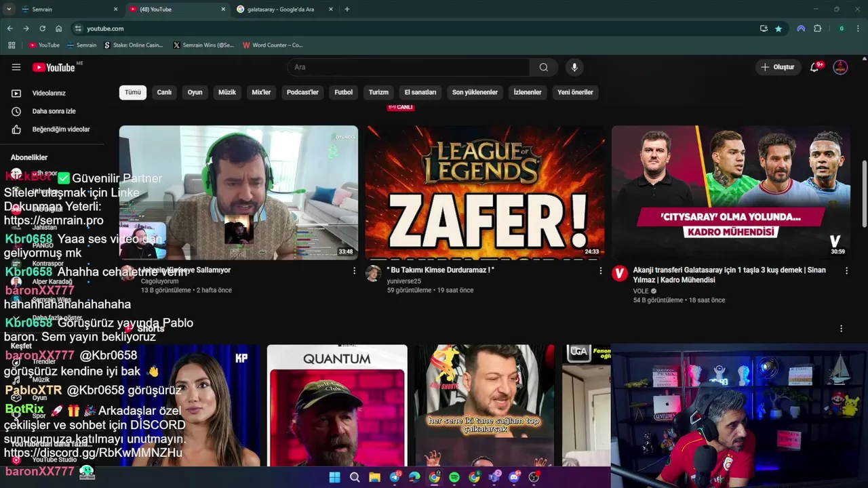Open the QUANTUM Shorts thumbnail

tap(337, 405)
